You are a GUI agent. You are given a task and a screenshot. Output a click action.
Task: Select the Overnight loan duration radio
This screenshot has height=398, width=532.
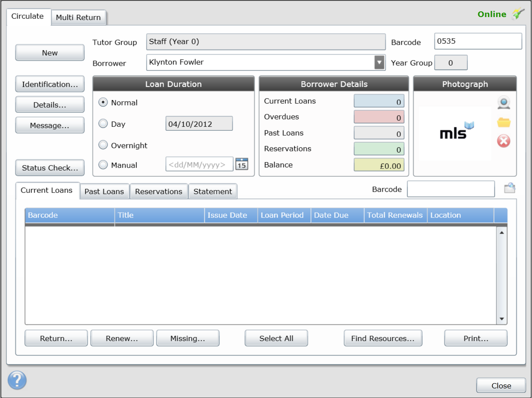(x=103, y=145)
